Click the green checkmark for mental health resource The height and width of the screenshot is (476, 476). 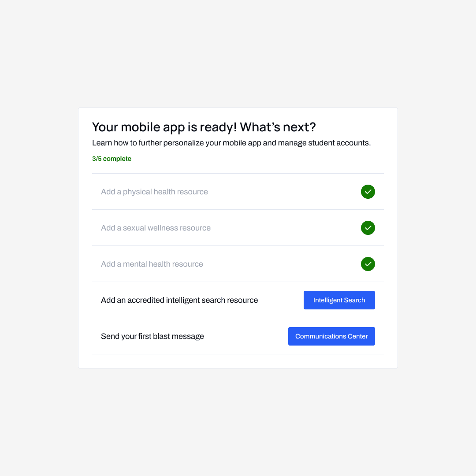(x=368, y=264)
